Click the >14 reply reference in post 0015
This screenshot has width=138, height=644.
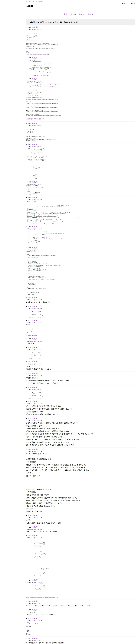(28, 367)
